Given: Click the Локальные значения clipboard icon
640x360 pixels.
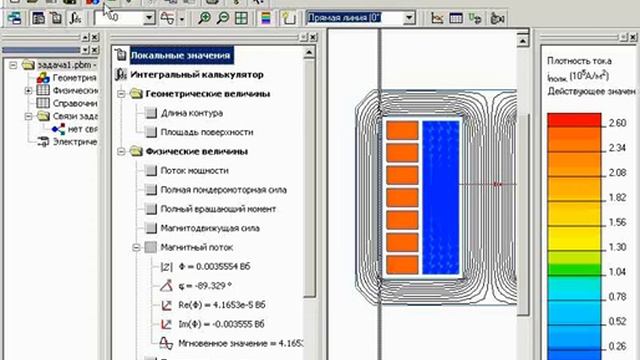Looking at the screenshot, I should pyautogui.click(x=121, y=55).
